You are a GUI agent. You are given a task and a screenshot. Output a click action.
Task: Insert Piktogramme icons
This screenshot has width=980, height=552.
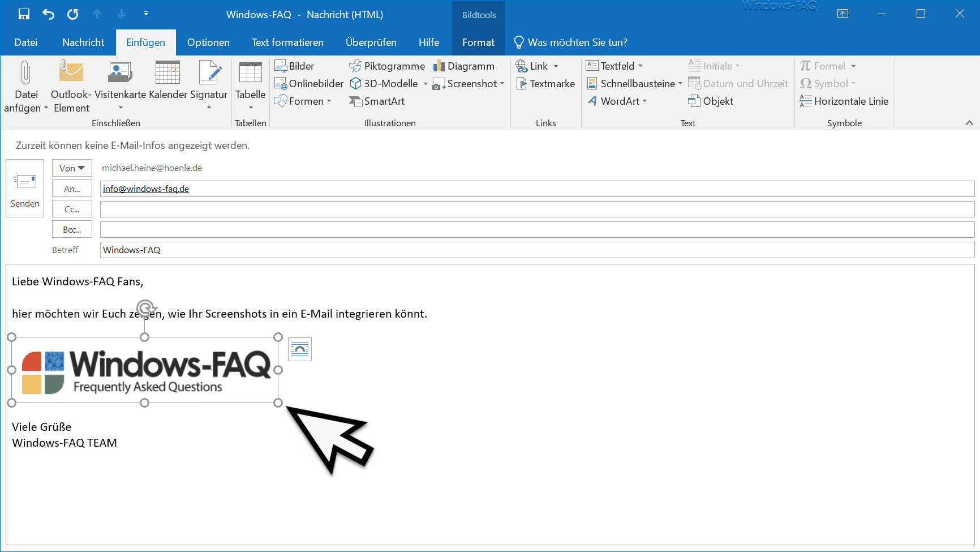(387, 66)
